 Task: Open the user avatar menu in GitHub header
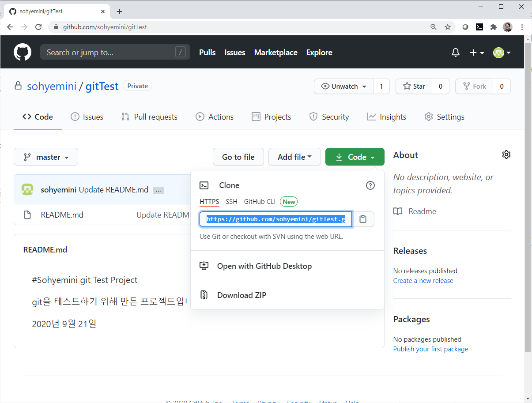(x=502, y=53)
